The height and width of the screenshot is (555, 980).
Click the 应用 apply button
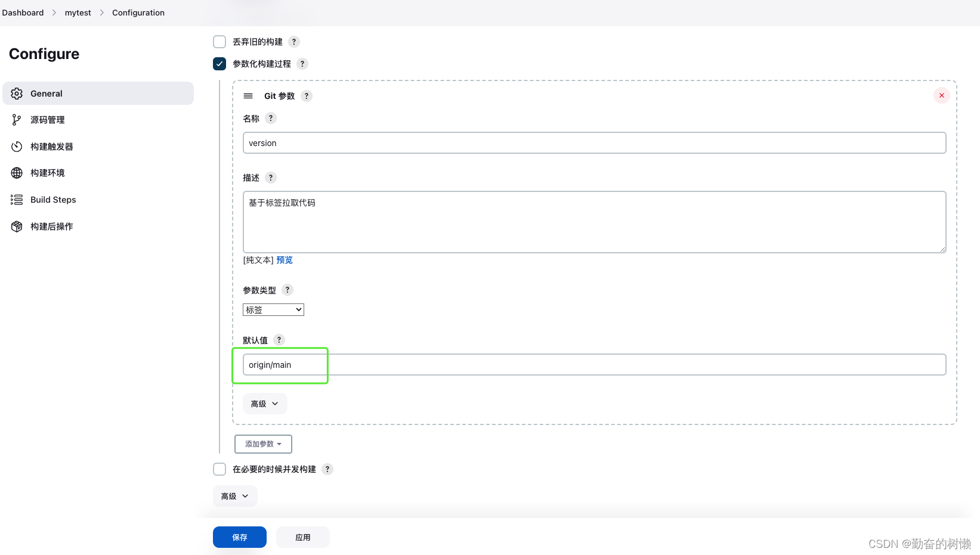point(303,537)
